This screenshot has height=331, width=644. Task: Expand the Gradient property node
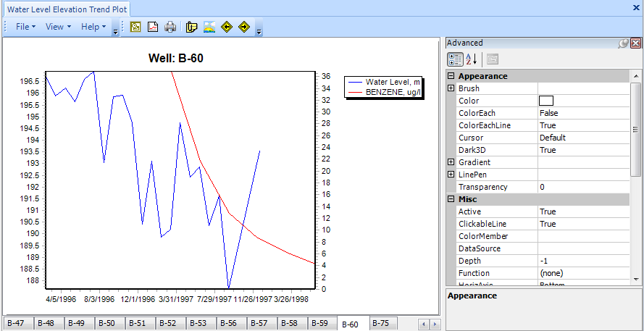click(451, 162)
